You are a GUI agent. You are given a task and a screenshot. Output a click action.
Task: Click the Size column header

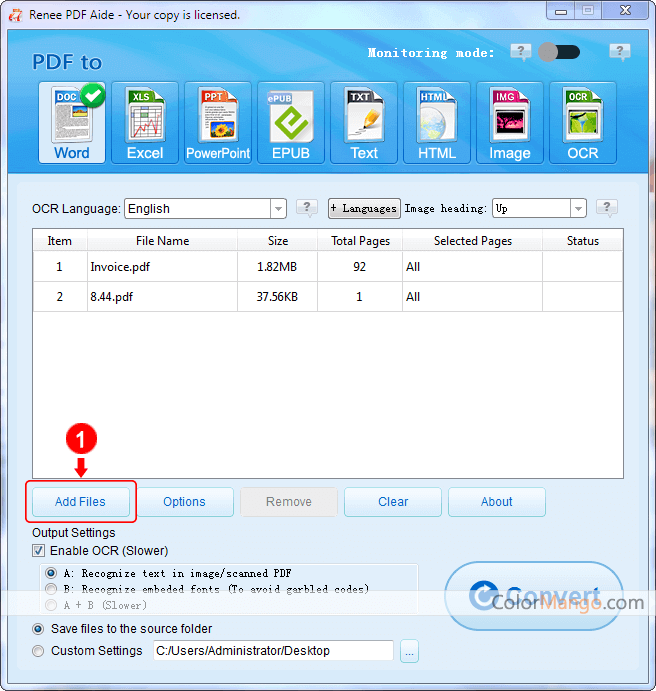(x=278, y=241)
